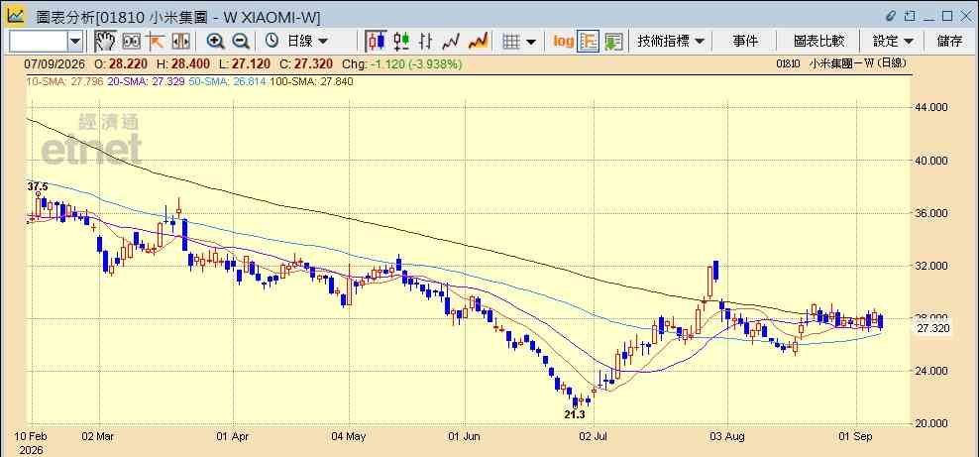980x457 pixels.
Task: Click the 20.000 price axis label
Action: point(933,424)
